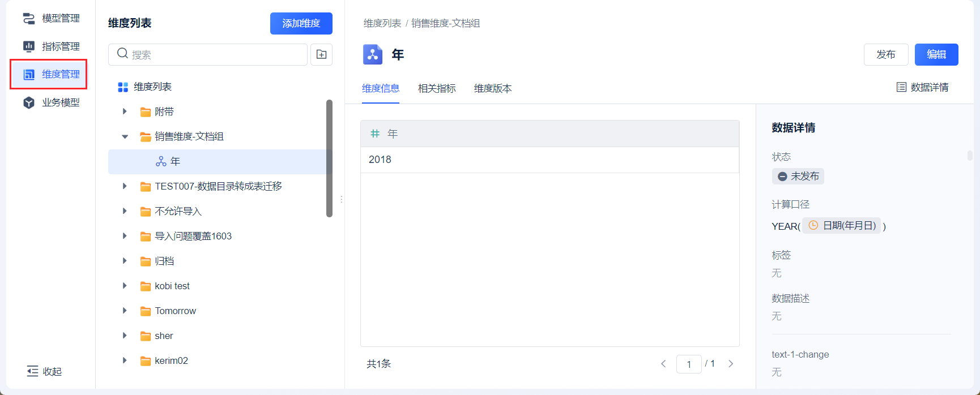The width and height of the screenshot is (980, 395).
Task: Click the new folder icon beside search
Action: coord(321,54)
